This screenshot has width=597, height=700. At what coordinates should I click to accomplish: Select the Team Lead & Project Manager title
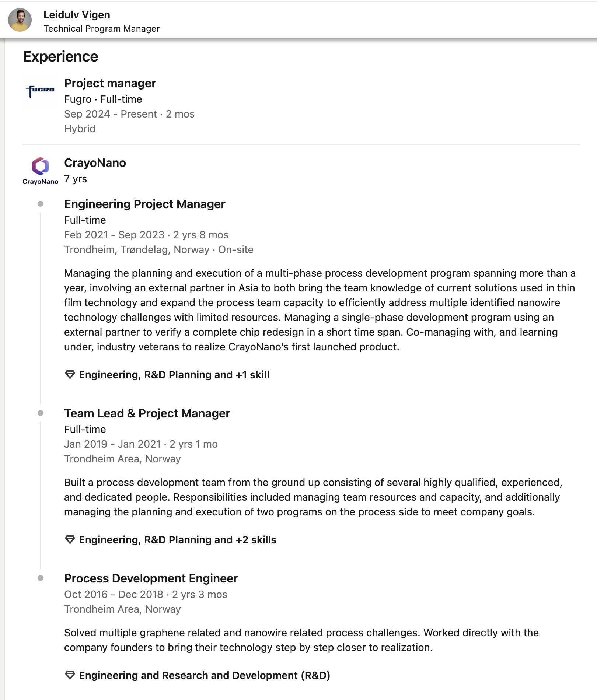click(x=147, y=413)
